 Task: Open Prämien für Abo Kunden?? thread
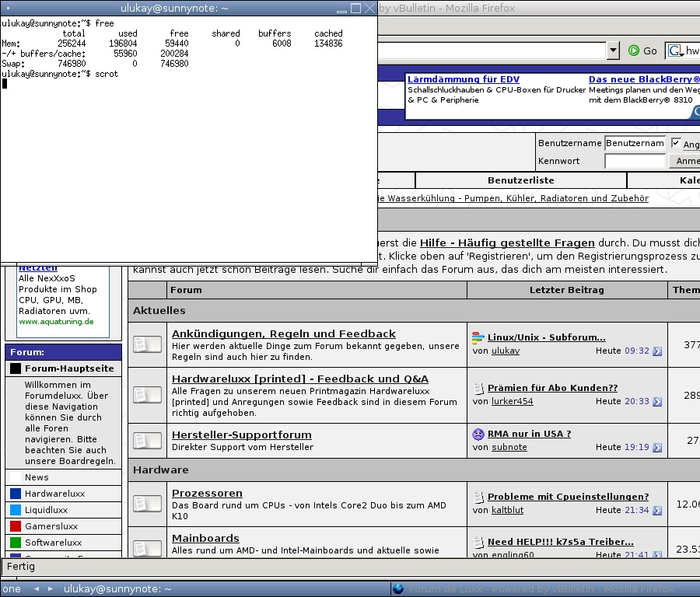click(x=552, y=388)
